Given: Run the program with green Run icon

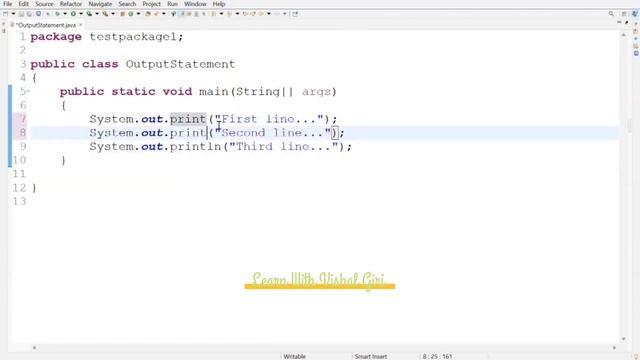Looking at the screenshot, I should pyautogui.click(x=73, y=14).
